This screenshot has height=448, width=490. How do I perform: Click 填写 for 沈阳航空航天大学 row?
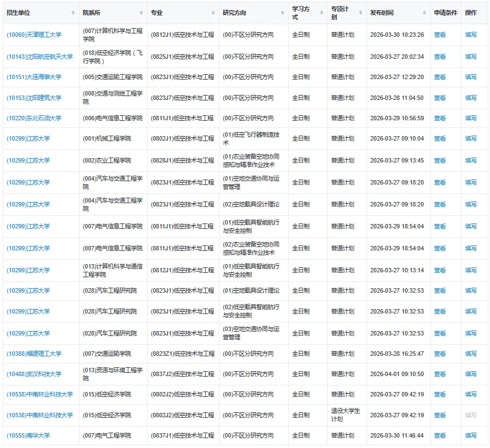coord(471,57)
